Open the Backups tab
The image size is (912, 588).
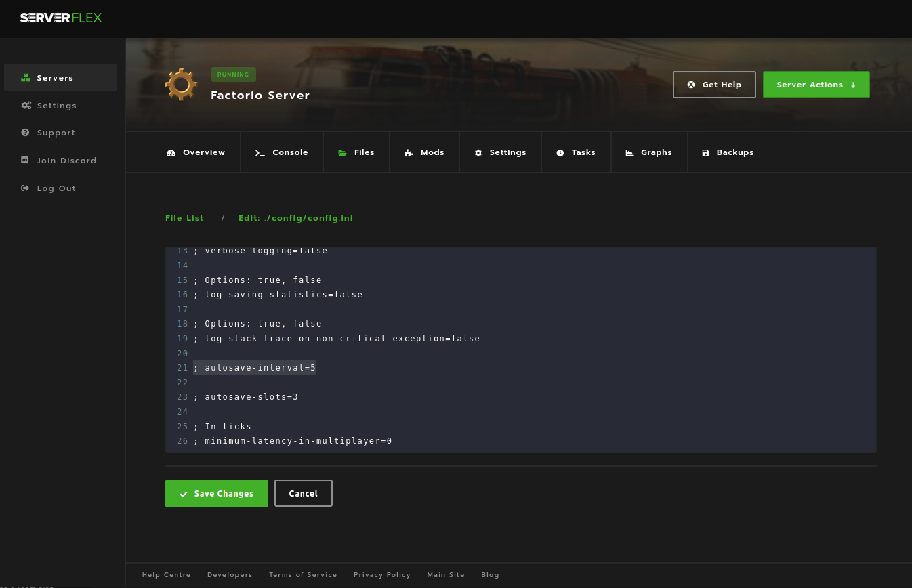pos(728,152)
